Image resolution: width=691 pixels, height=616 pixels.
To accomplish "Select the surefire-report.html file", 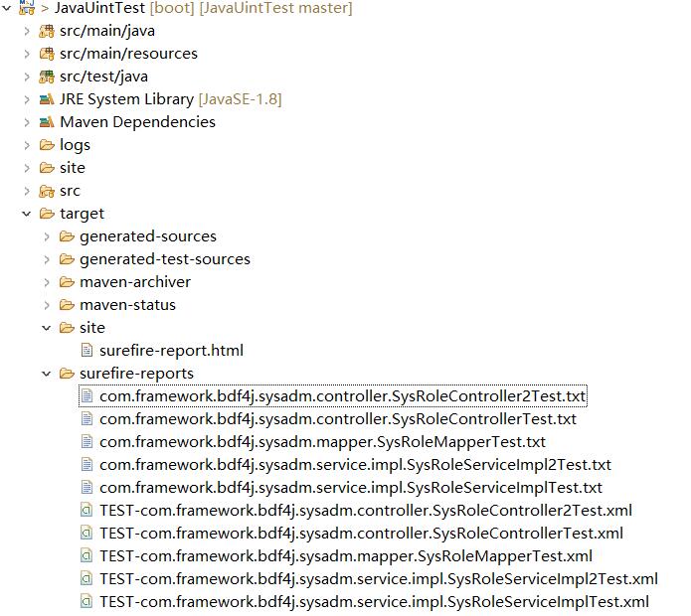I will (x=171, y=351).
